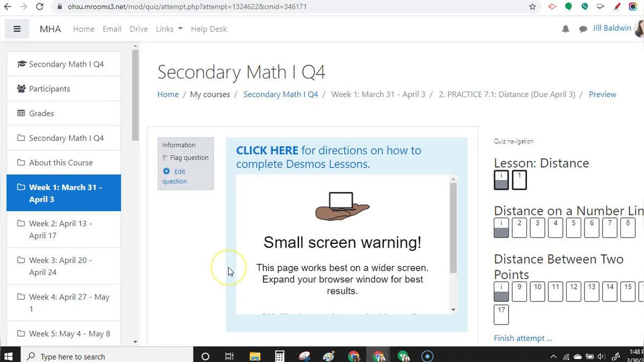The image size is (644, 362).
Task: Bookmark this page with star icon
Action: (x=532, y=7)
